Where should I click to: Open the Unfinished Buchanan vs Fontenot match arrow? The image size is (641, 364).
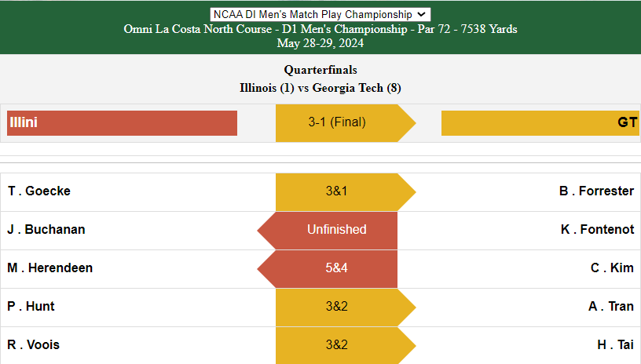point(327,230)
